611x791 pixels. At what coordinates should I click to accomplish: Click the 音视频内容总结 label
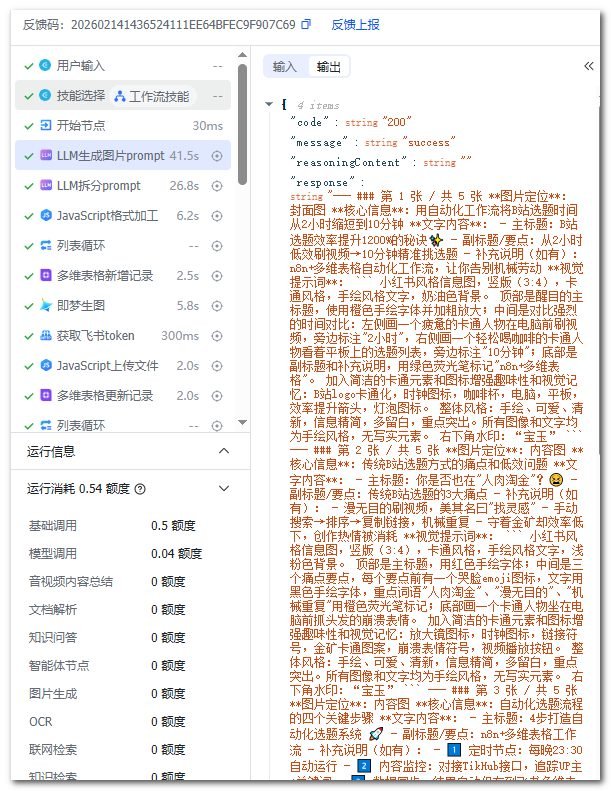[71, 582]
